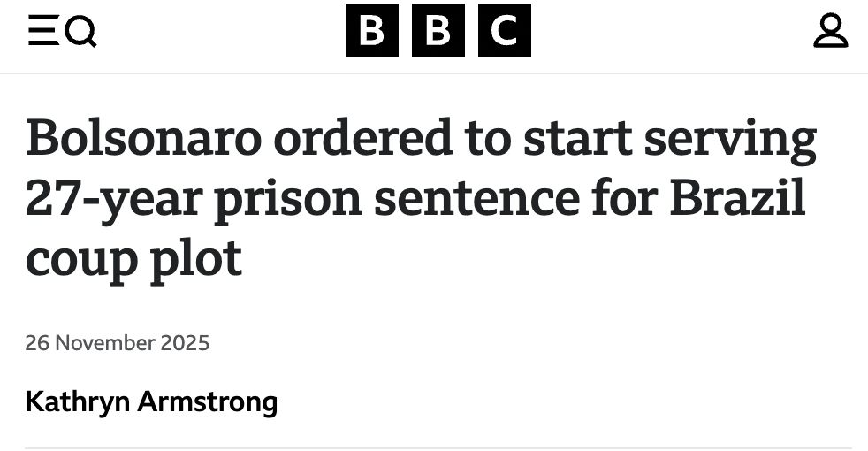Open the account profile icon
The image size is (868, 451).
[830, 32]
